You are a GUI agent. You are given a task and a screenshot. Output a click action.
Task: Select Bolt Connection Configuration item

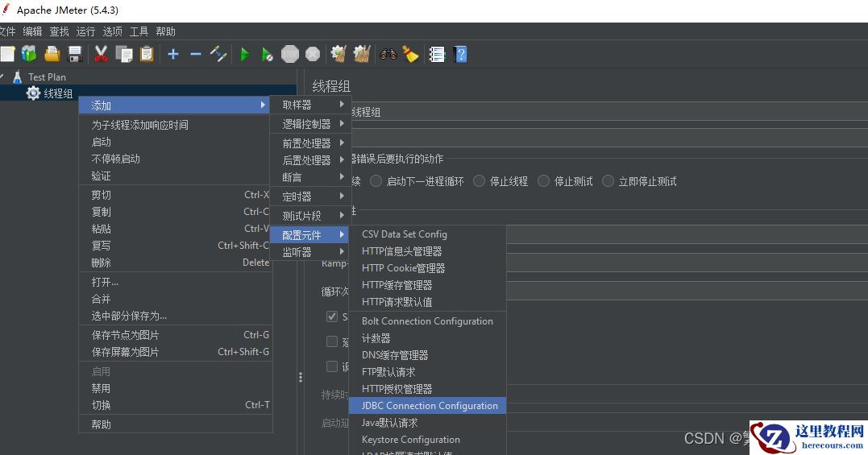tap(427, 321)
